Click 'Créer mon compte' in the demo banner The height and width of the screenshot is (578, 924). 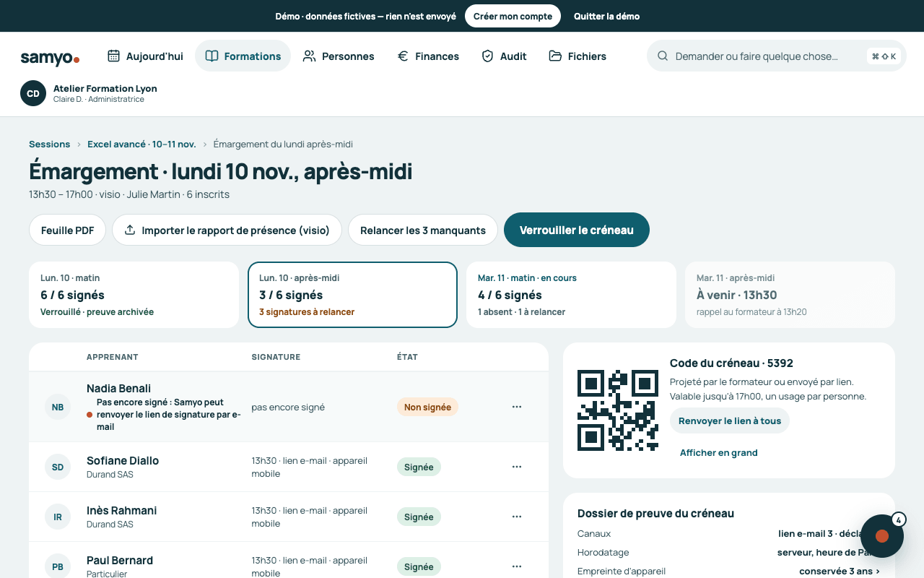[513, 16]
